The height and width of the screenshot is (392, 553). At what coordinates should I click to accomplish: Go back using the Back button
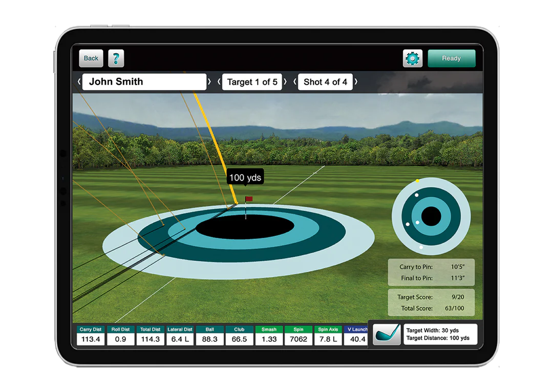click(91, 58)
